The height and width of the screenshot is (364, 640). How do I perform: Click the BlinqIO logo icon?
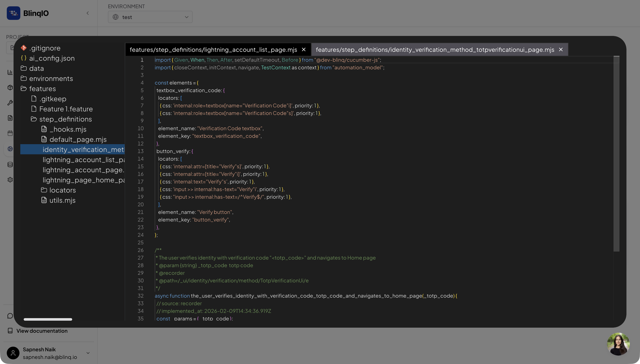coord(14,13)
